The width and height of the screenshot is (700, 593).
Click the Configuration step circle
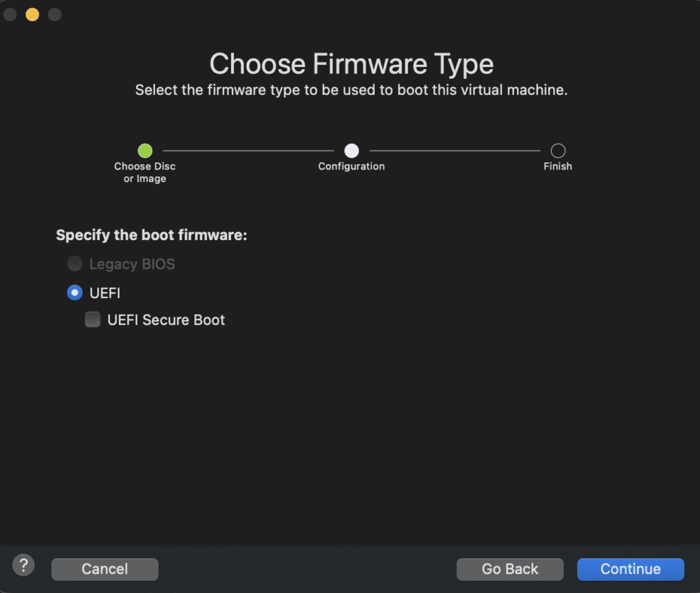coord(351,150)
